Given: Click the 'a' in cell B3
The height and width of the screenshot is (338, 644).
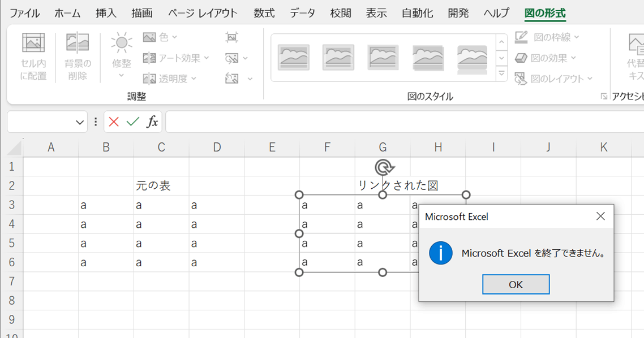Looking at the screenshot, I should point(83,205).
